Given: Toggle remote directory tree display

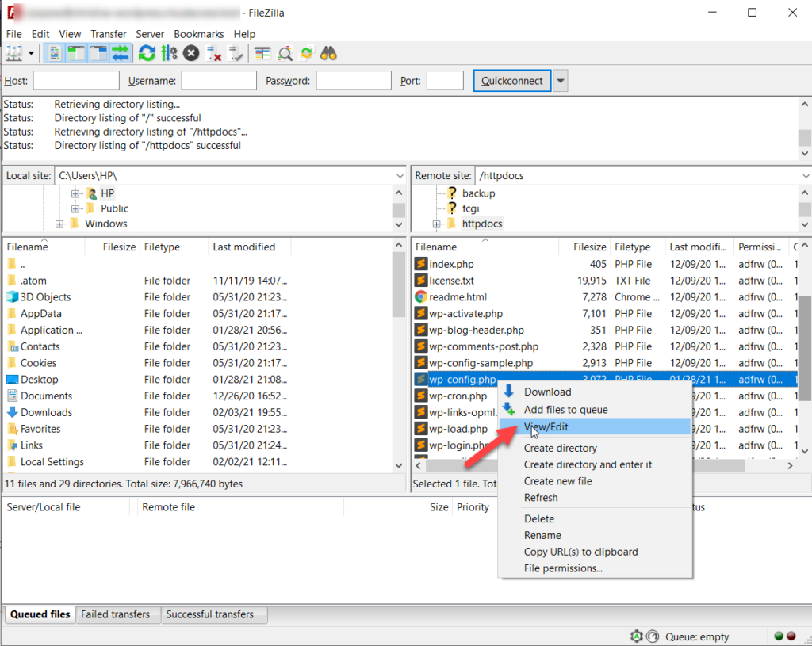Looking at the screenshot, I should coord(98,53).
